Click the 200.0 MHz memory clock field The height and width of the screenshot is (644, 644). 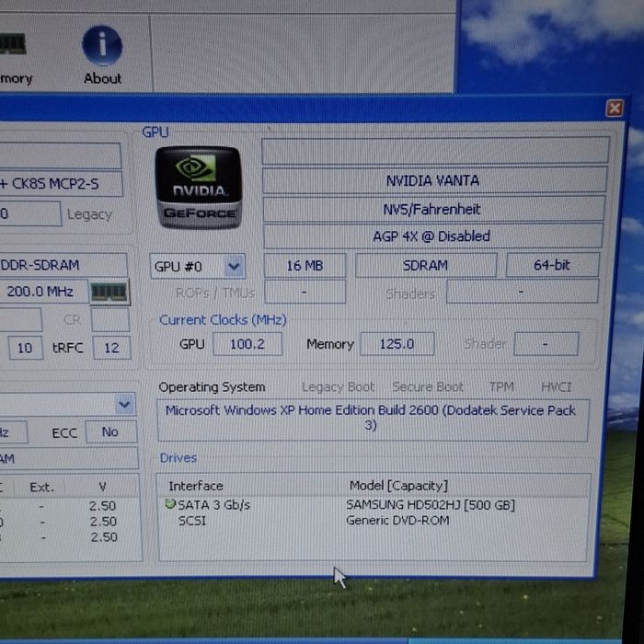[x=43, y=292]
